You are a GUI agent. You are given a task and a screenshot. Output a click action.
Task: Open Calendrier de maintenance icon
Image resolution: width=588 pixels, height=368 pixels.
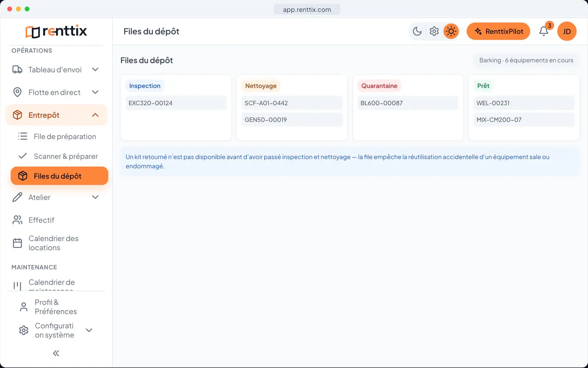click(x=17, y=286)
